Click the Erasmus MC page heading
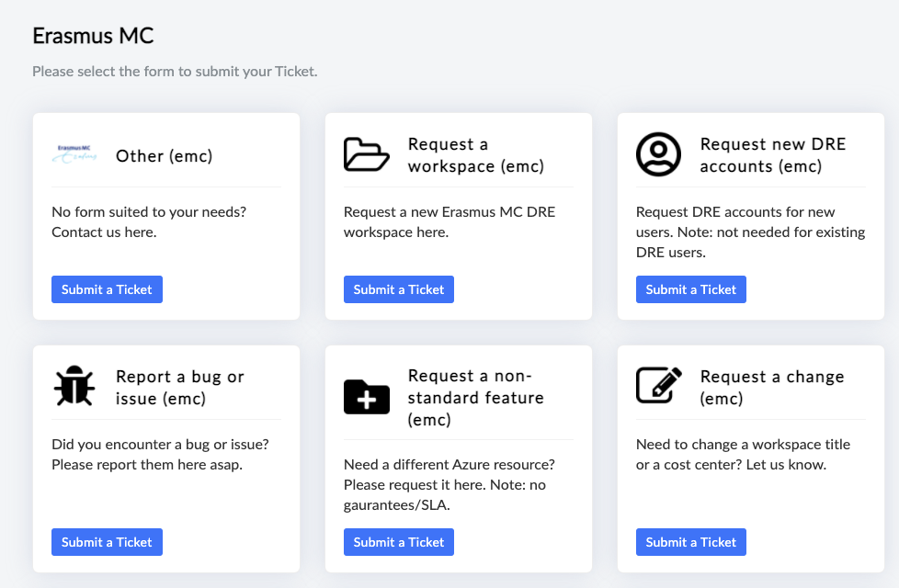This screenshot has height=588, width=899. (x=93, y=36)
